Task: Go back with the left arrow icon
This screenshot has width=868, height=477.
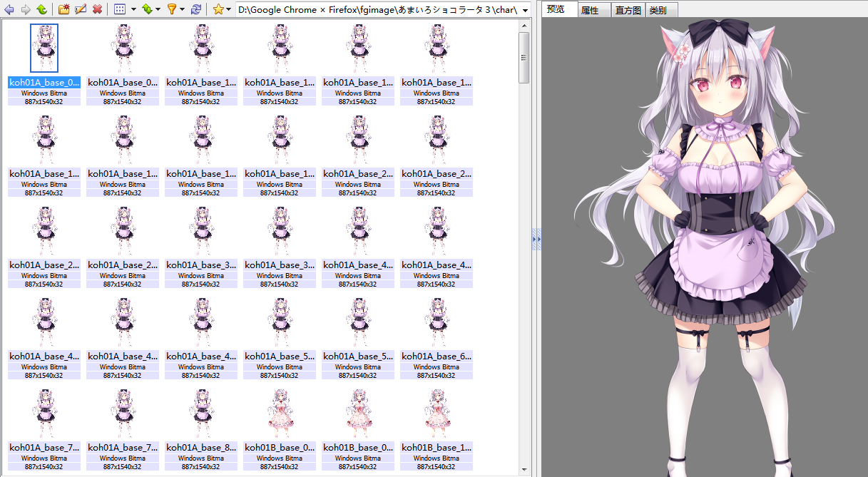Action: (x=9, y=9)
